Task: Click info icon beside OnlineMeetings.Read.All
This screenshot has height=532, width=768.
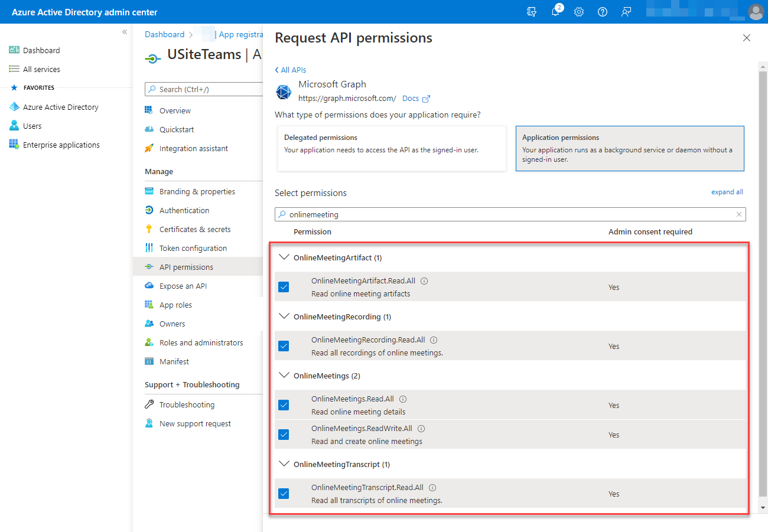Action: pyautogui.click(x=403, y=399)
